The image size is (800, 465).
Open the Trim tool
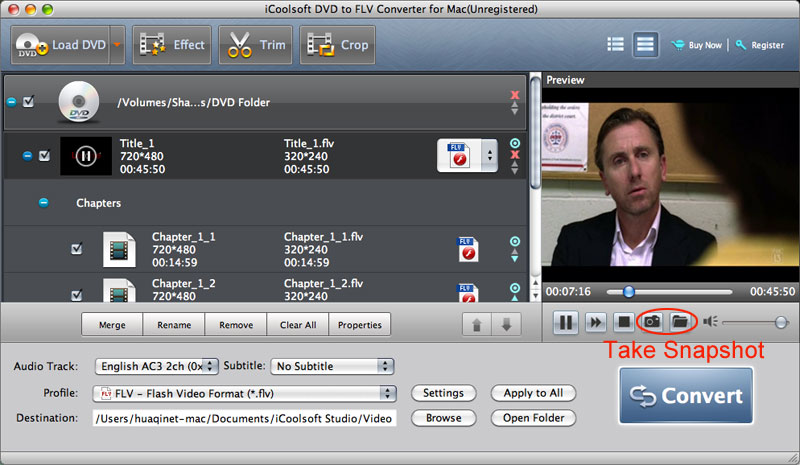(256, 45)
